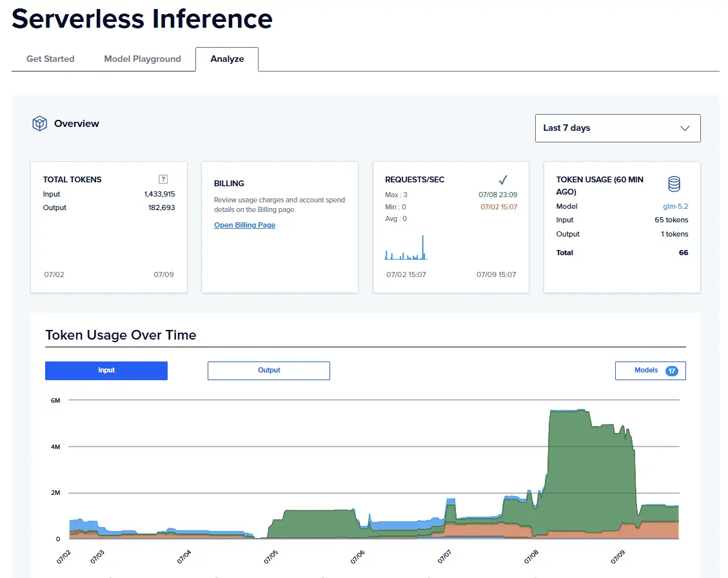Screen dimensions: 728x578
Task: Click the orange area band in the chart
Action: click(487, 530)
